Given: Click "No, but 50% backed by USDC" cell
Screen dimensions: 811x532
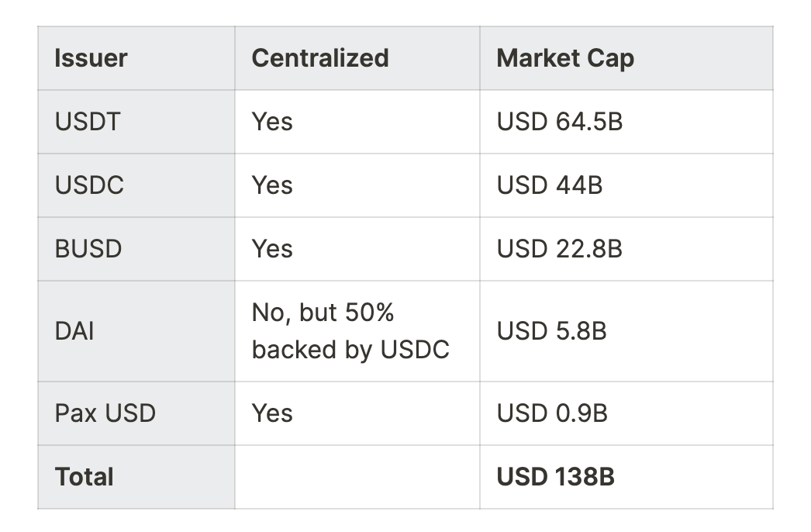Looking at the screenshot, I should pyautogui.click(x=350, y=331).
